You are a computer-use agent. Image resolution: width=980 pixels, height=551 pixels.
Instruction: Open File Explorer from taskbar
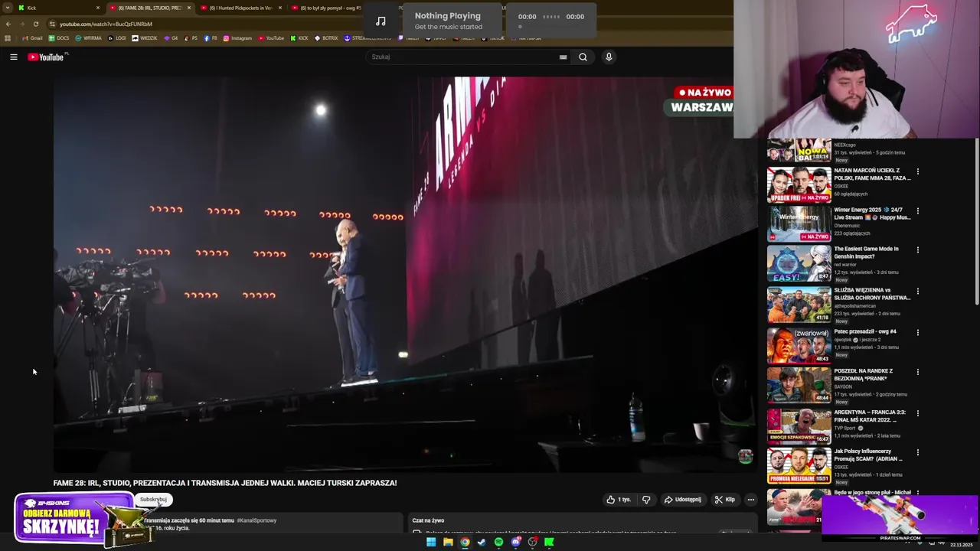(x=448, y=542)
